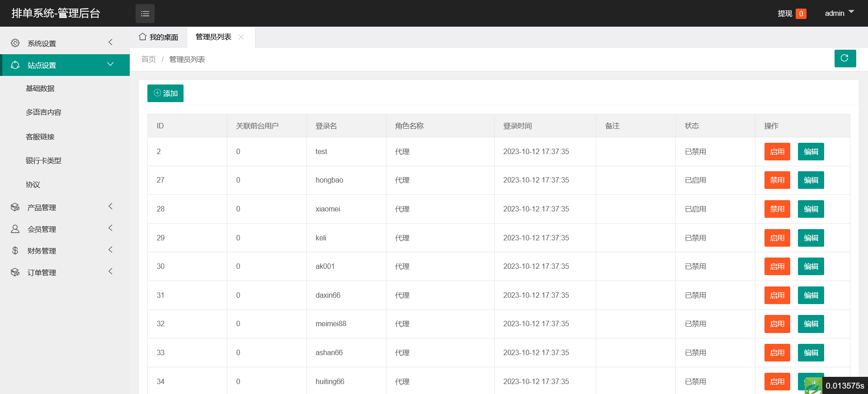Click the 添加 button
868x394 pixels.
(165, 93)
